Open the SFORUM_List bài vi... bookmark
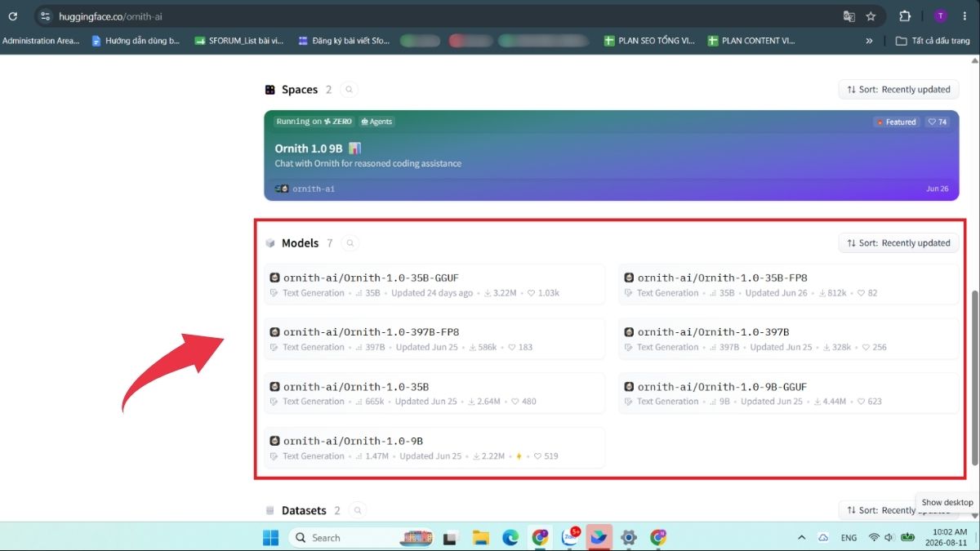980x551 pixels. click(239, 41)
